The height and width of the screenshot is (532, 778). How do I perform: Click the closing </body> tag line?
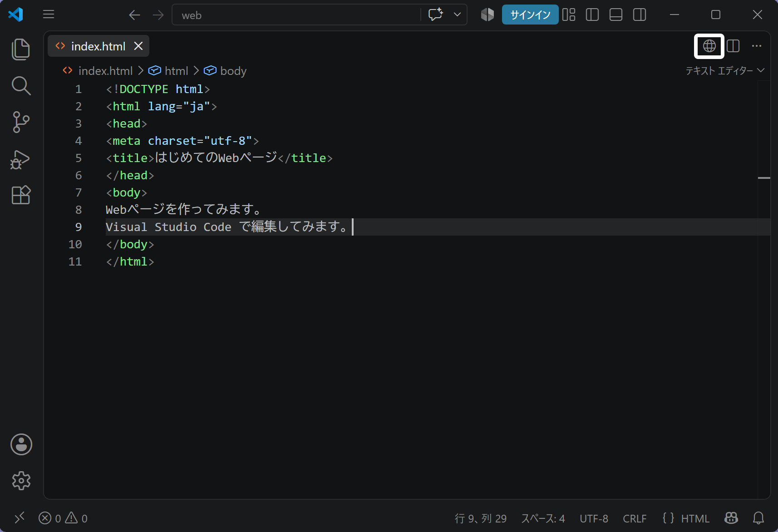point(130,244)
